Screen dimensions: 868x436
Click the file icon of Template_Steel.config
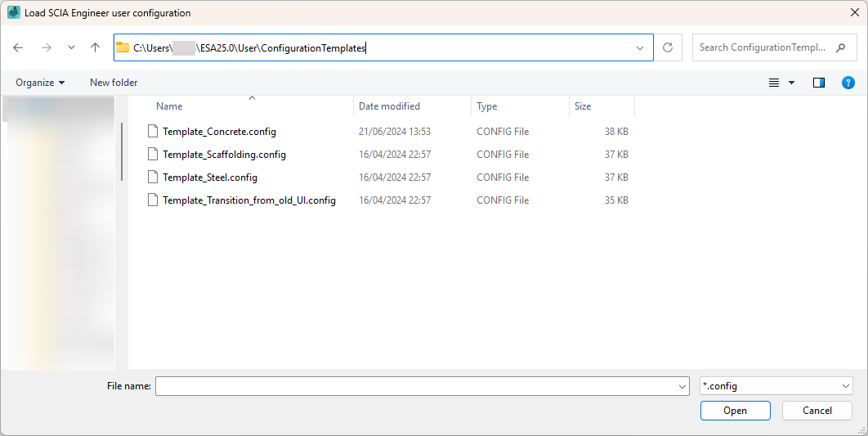point(153,177)
